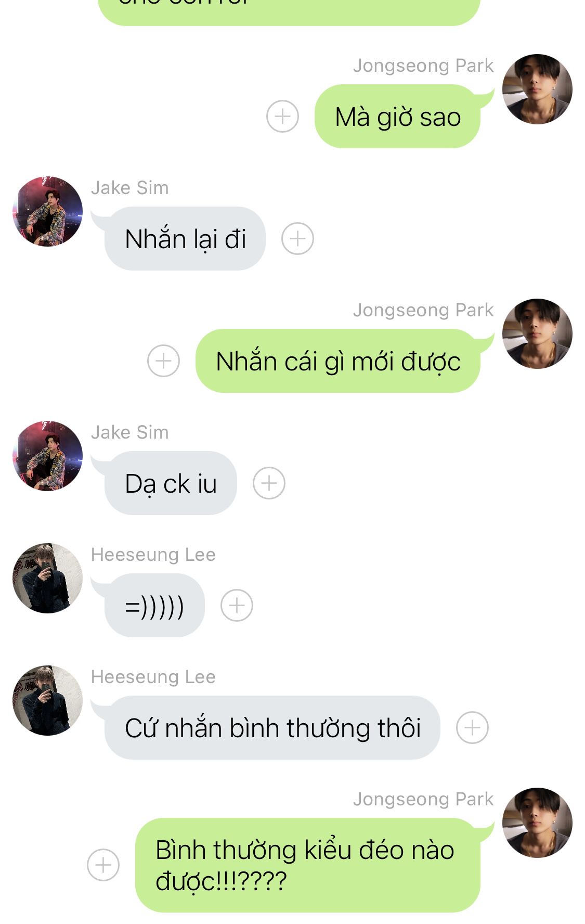The image size is (585, 924).
Task: Open Heeseung Lee avatar near "=)))))"
Action: (47, 578)
